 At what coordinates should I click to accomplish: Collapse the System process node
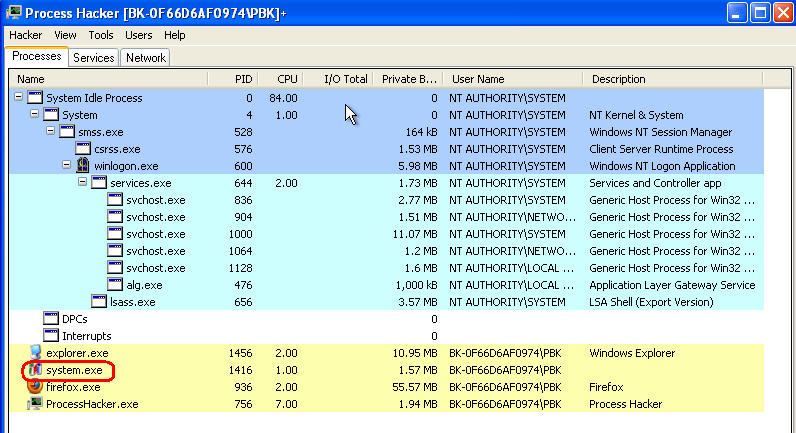tap(35, 113)
